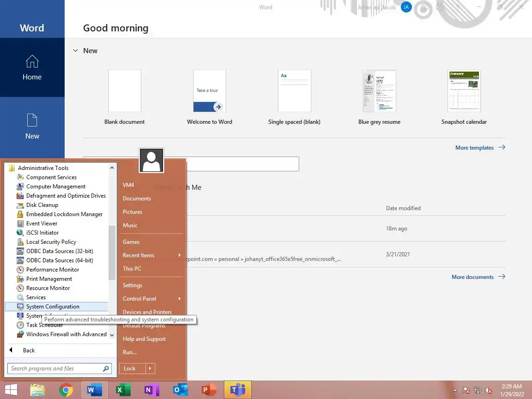Screen dimensions: 532x399
Task: Open the Home tab in Word sidebar
Action: [32, 67]
